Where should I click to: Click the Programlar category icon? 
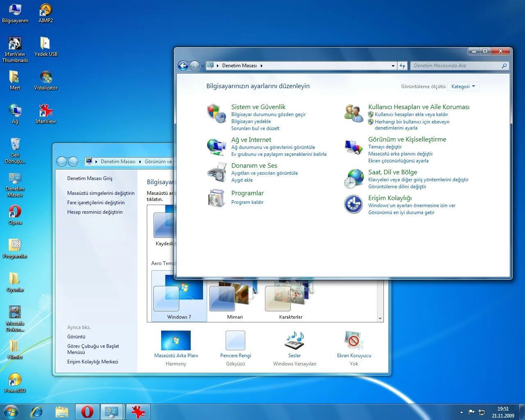pyautogui.click(x=216, y=198)
